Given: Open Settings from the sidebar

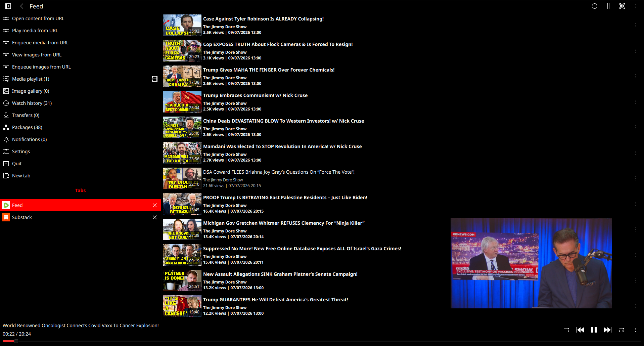Looking at the screenshot, I should [x=81, y=152].
